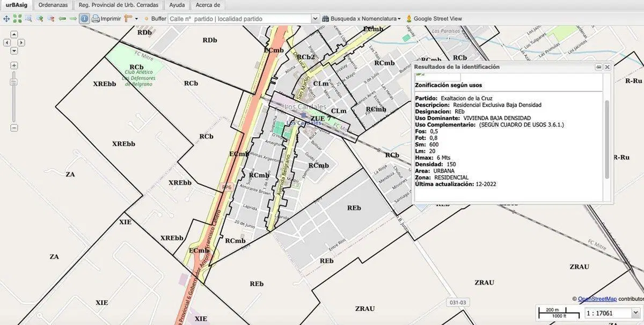Screen dimensions: 644x325
Task: Click the 'Densidad: 150' row
Action: [435, 164]
